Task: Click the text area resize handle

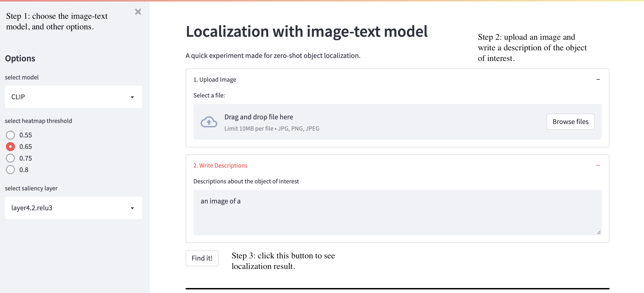Action: (599, 232)
